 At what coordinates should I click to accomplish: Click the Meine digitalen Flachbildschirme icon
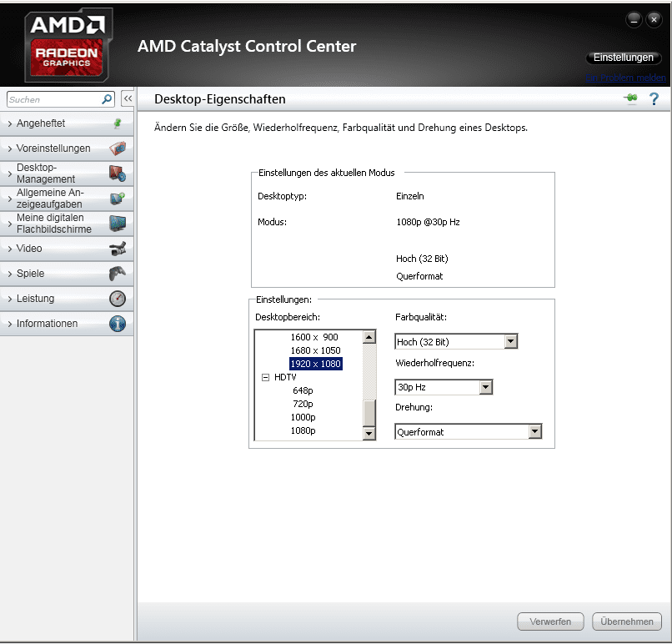click(118, 224)
